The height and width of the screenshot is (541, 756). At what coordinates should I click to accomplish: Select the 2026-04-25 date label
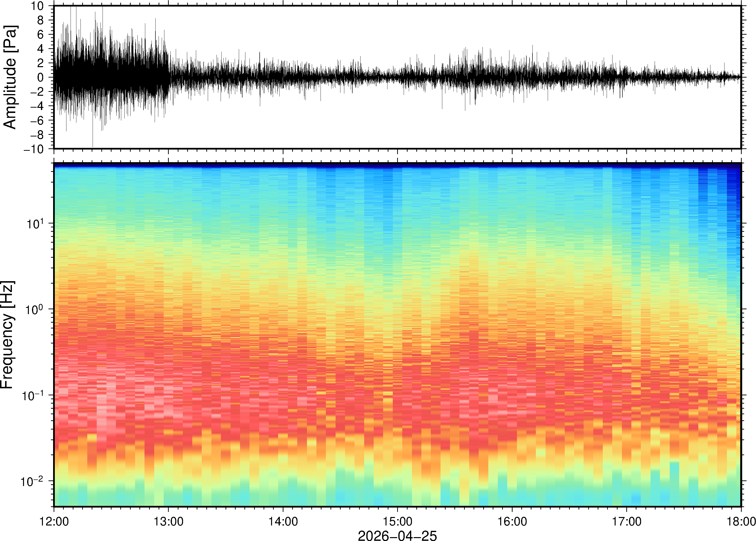pyautogui.click(x=397, y=535)
